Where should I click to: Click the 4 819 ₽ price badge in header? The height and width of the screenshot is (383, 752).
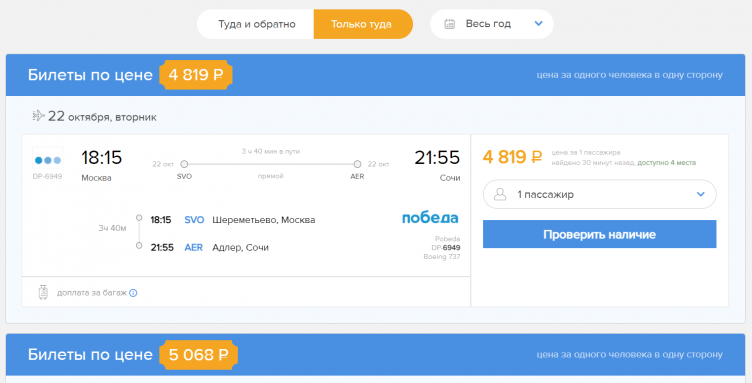[196, 75]
